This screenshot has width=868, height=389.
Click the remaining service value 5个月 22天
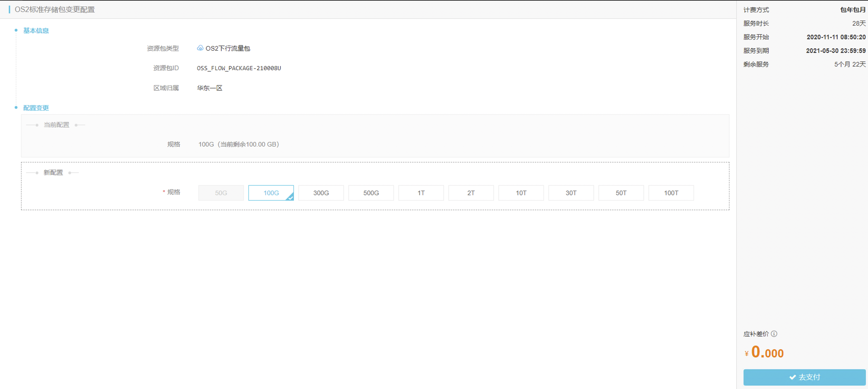coord(850,64)
